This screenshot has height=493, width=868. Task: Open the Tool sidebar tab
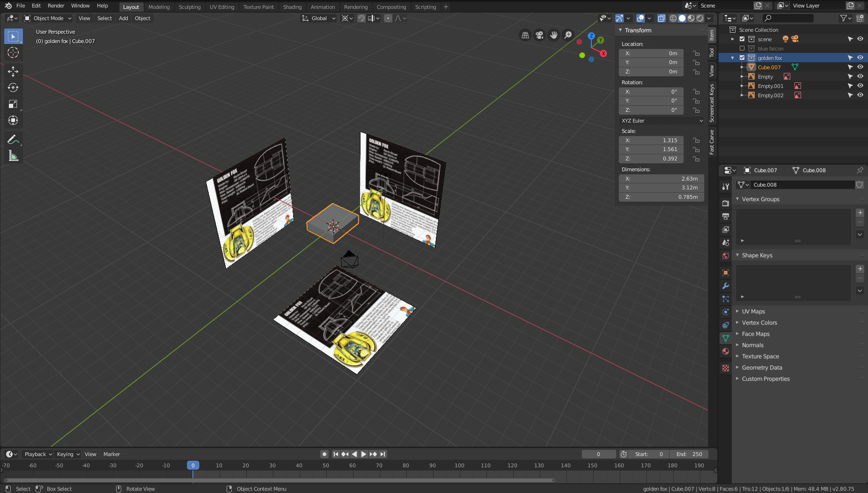(712, 52)
